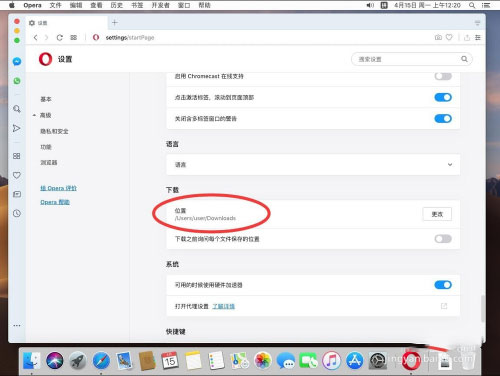Open Opera icon in the Dock
Screen dimensions: 500x376
click(x=411, y=360)
